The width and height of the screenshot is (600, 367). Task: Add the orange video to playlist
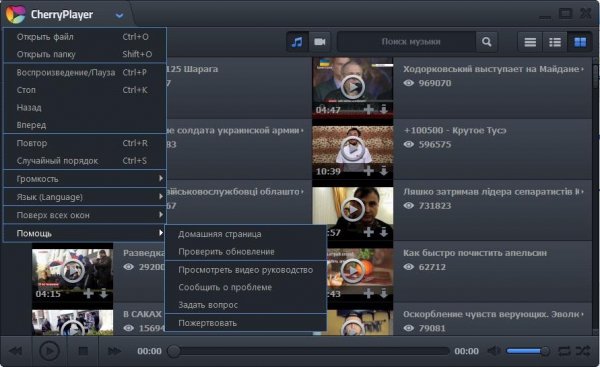pos(368,294)
